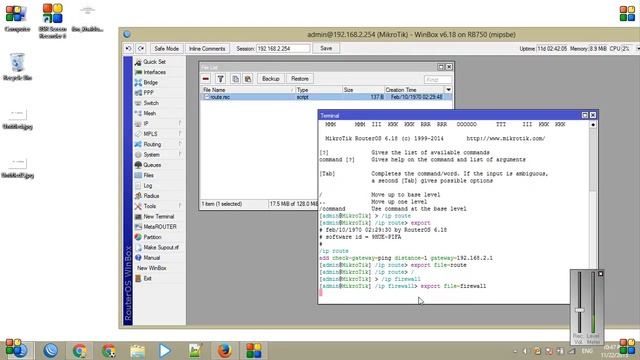The width and height of the screenshot is (640, 360).
Task: Click the WinBox title bar icon
Action: [127, 34]
